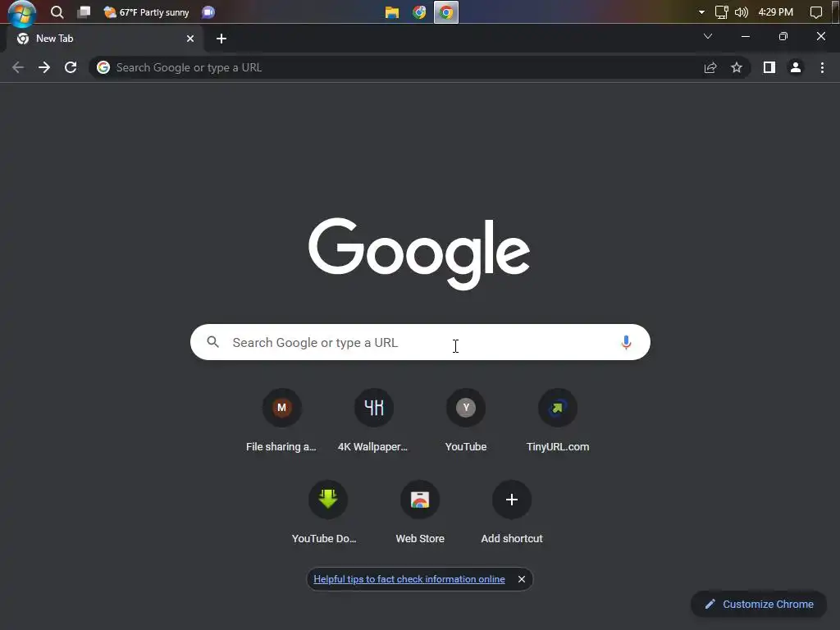The image size is (840, 630).
Task: Reload the current page
Action: click(x=71, y=67)
